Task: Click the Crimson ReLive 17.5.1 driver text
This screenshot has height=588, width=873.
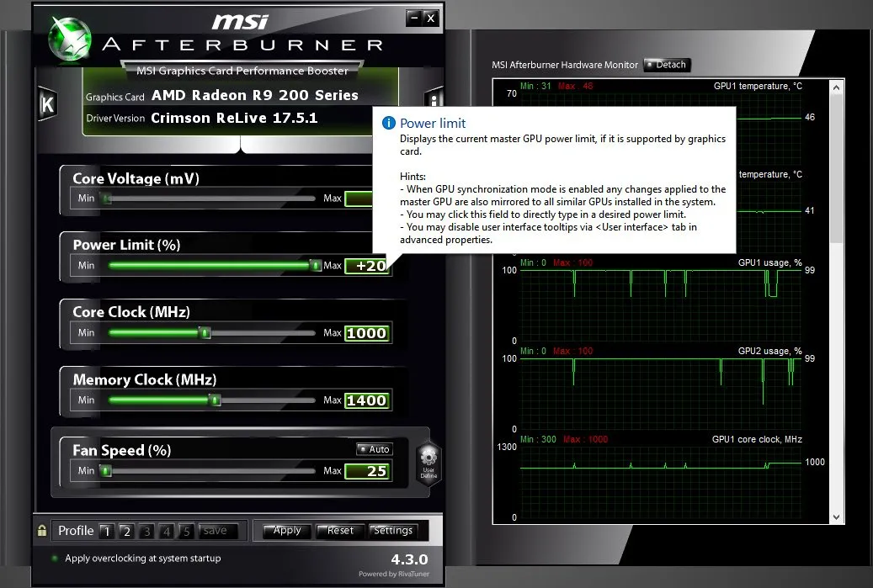Action: [234, 118]
